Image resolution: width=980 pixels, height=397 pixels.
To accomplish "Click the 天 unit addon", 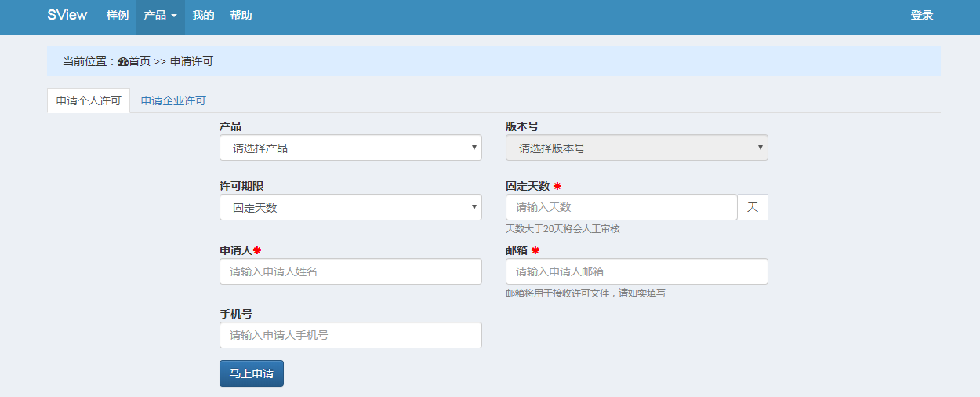I will 753,207.
